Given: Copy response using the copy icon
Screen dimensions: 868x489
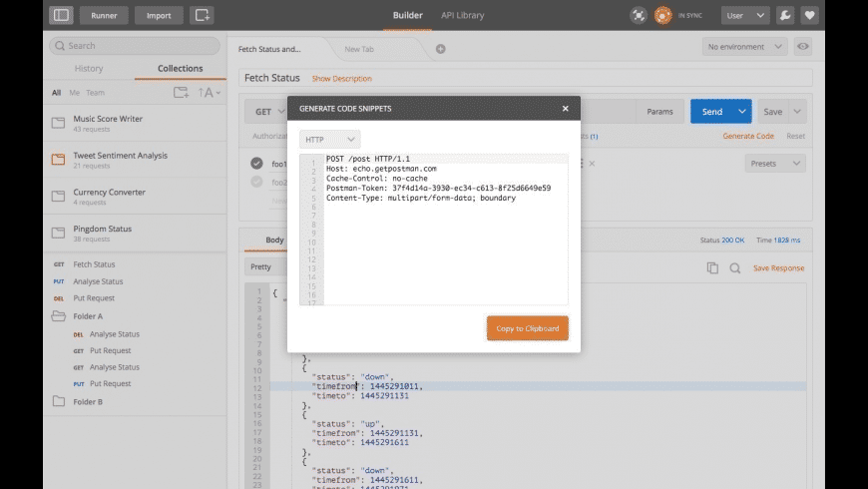Looking at the screenshot, I should click(712, 267).
